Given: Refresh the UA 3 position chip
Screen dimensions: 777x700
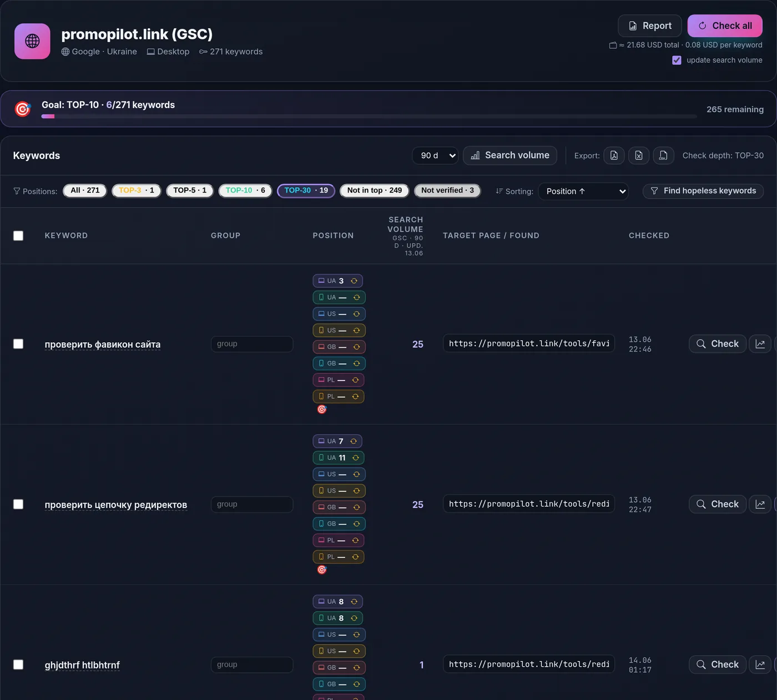Looking at the screenshot, I should (354, 281).
